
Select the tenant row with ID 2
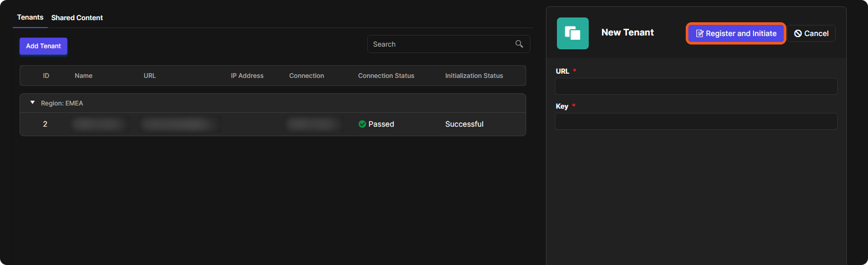click(x=273, y=124)
